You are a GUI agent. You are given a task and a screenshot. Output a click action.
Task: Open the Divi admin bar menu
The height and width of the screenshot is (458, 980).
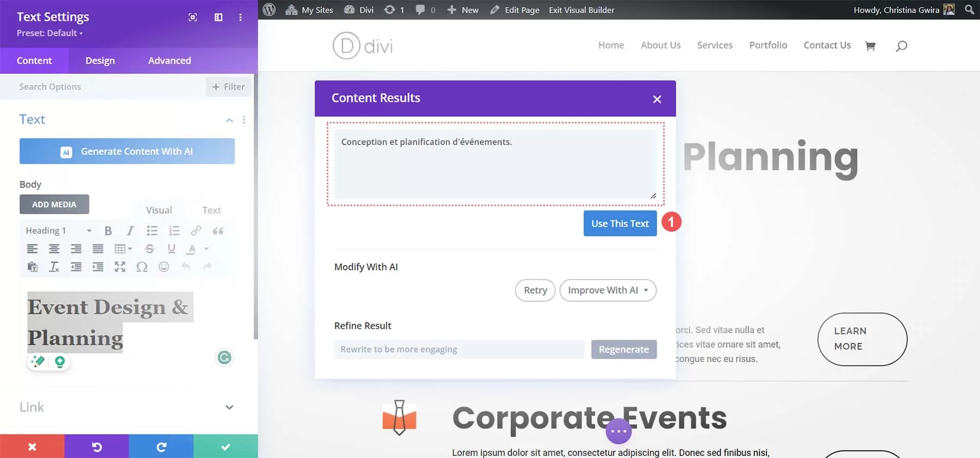[x=359, y=10]
